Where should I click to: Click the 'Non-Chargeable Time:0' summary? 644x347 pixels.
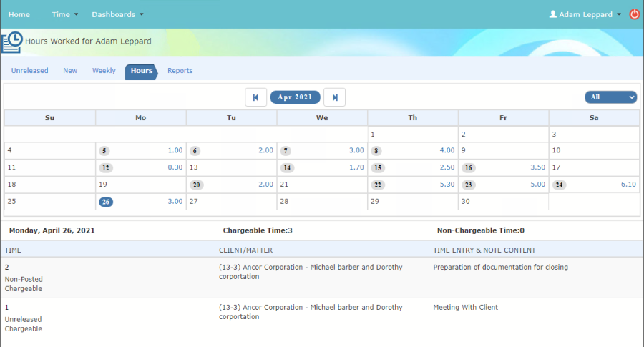481,230
